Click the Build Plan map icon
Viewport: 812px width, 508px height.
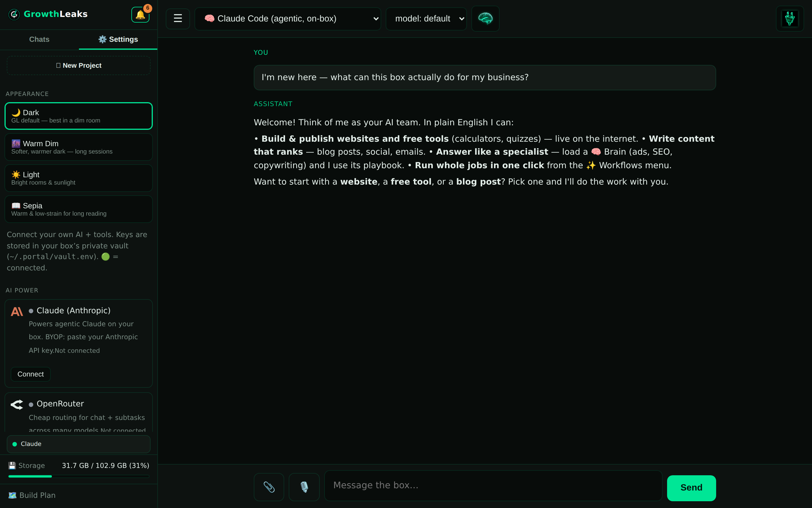click(12, 495)
